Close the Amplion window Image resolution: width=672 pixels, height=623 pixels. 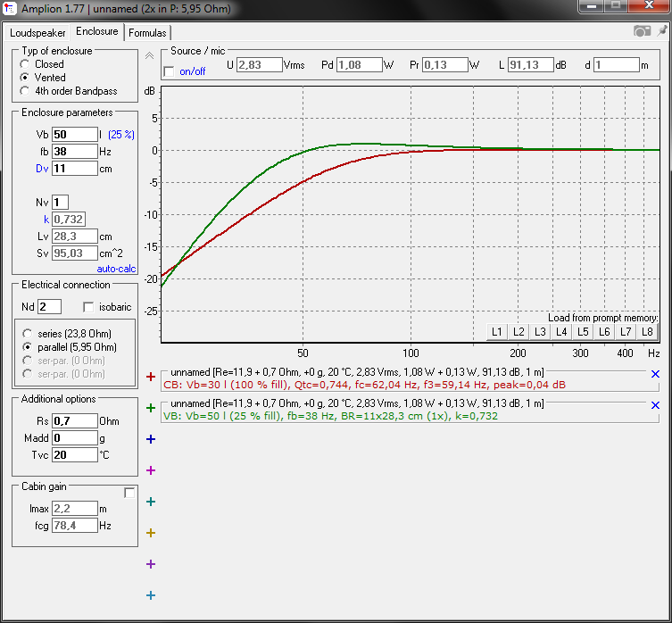coord(650,6)
